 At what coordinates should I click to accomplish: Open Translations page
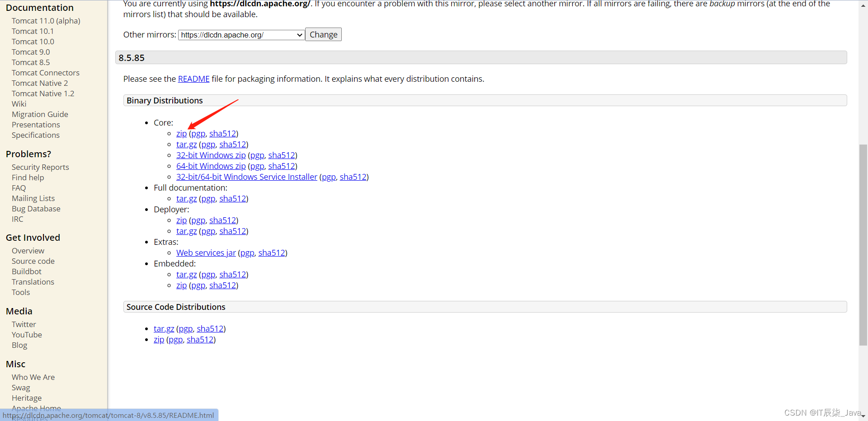coord(33,282)
